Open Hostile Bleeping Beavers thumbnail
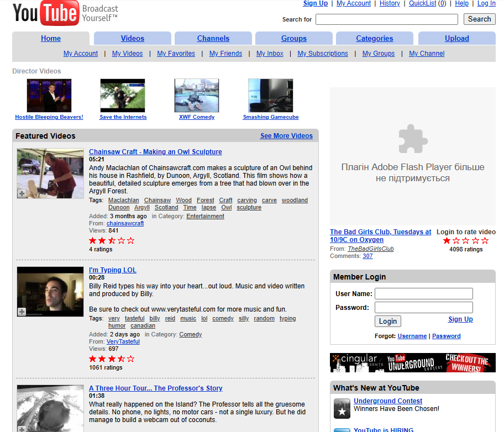 tap(49, 96)
